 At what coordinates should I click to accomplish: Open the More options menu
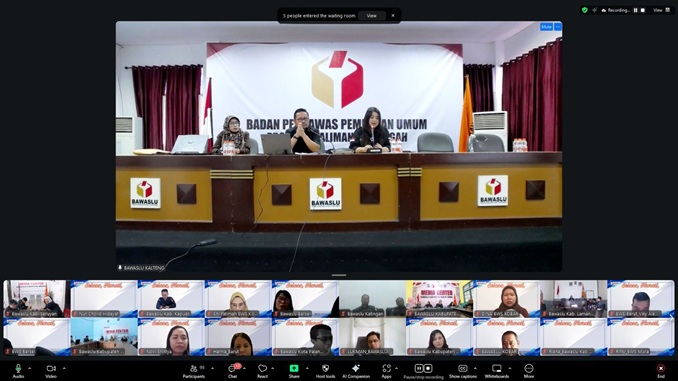[x=529, y=371]
